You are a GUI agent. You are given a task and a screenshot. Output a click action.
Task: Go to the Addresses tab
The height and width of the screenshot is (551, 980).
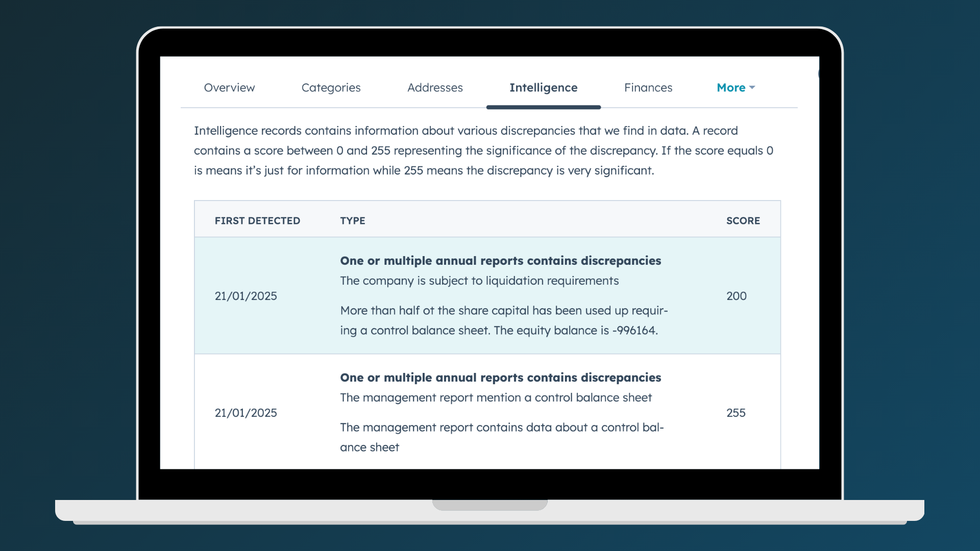435,88
